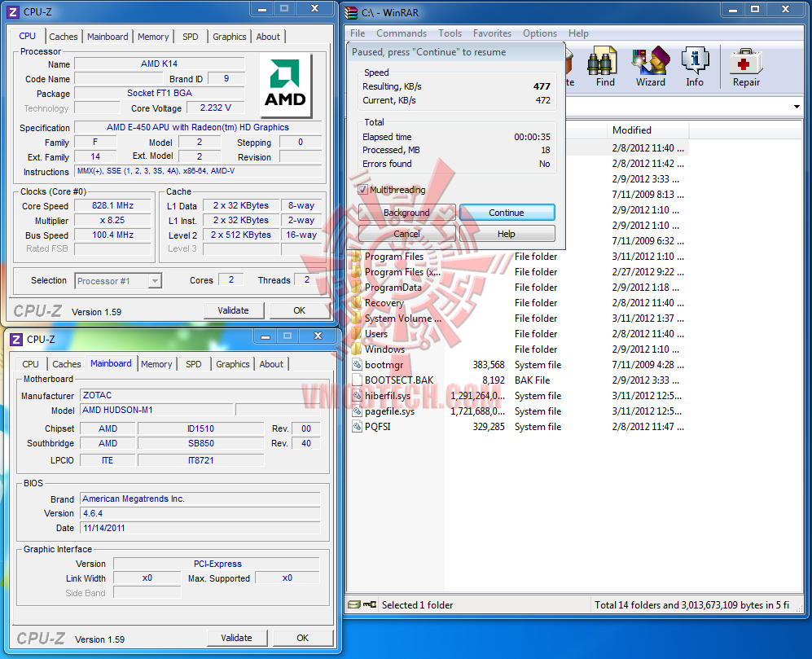The height and width of the screenshot is (659, 812).
Task: Click the Program Files folder icon
Action: click(x=356, y=257)
